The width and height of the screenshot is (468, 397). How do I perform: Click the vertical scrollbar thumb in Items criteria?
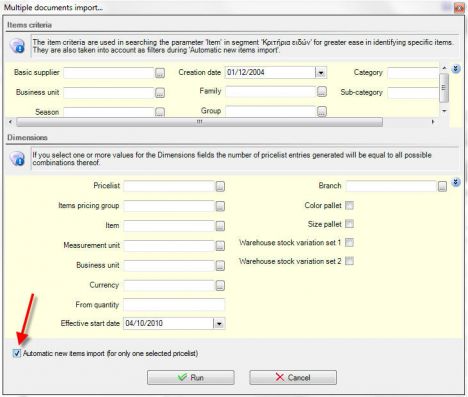444,88
